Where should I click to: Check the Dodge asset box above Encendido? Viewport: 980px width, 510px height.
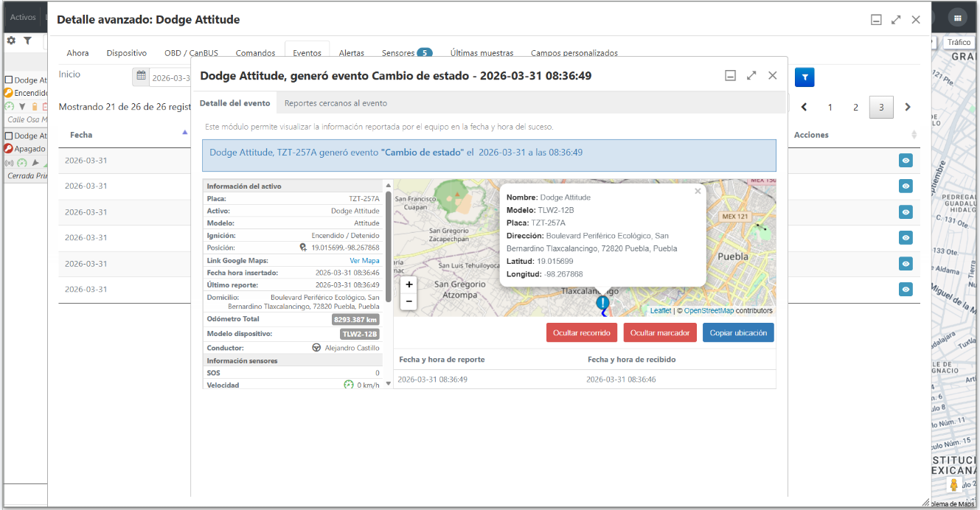point(9,80)
